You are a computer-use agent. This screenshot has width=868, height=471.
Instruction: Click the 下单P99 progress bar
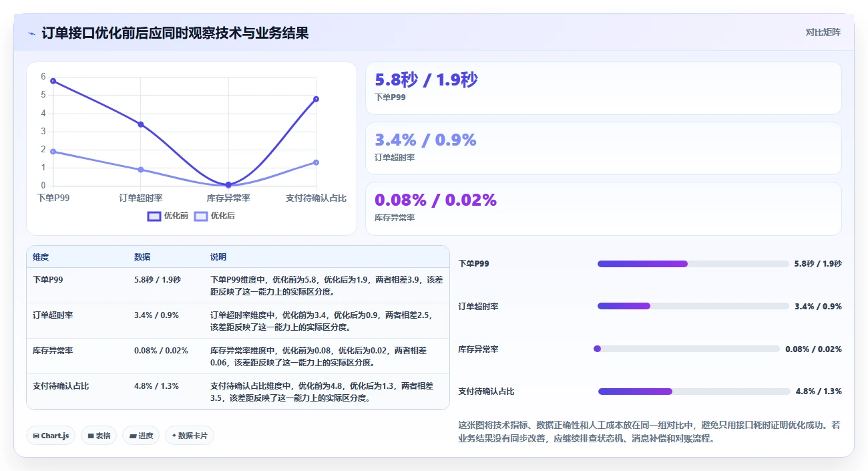693,264
